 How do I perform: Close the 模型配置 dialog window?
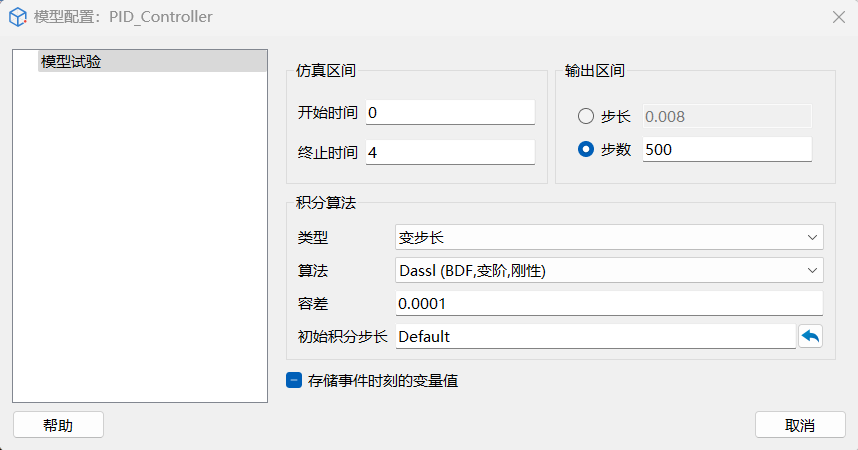click(838, 17)
